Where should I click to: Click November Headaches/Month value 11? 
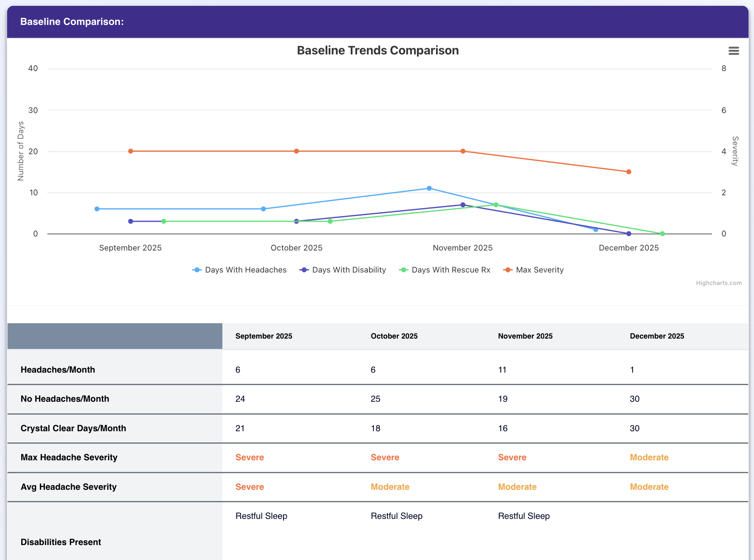(502, 370)
